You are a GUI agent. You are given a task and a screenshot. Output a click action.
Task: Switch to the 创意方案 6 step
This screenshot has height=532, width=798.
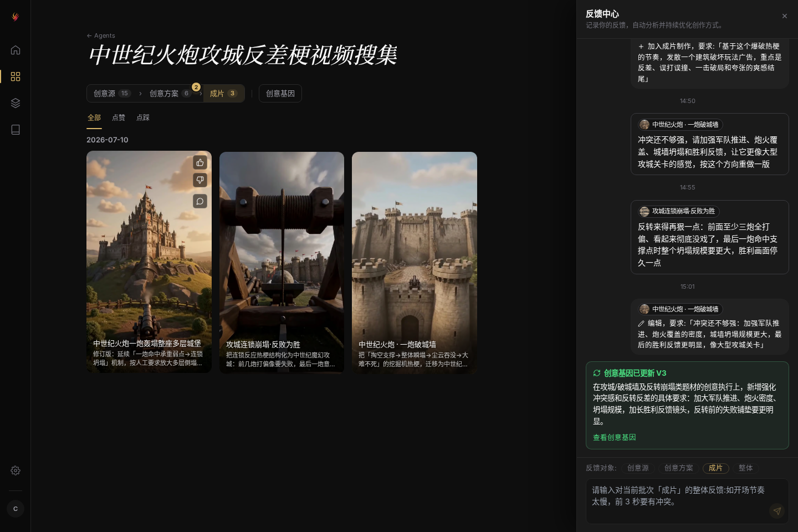point(170,94)
